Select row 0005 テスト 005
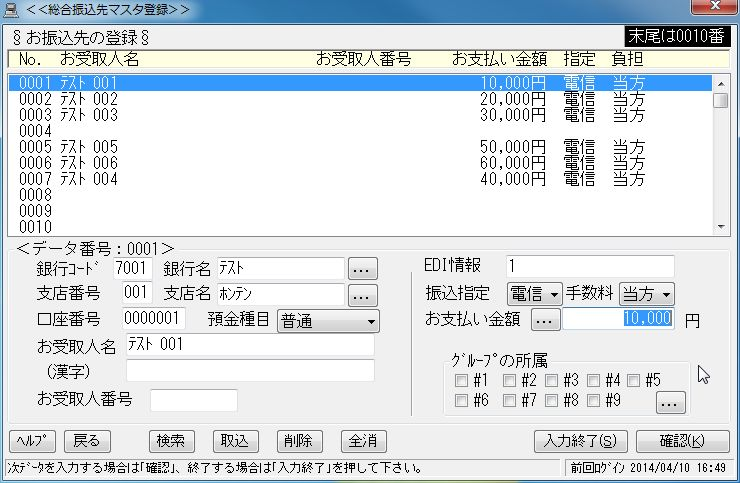740x483 pixels. point(360,147)
